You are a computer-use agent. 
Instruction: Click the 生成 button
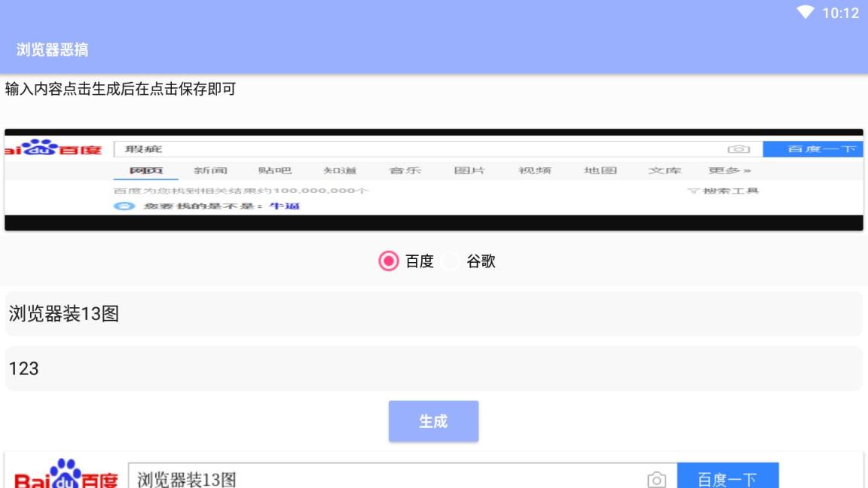click(x=433, y=421)
